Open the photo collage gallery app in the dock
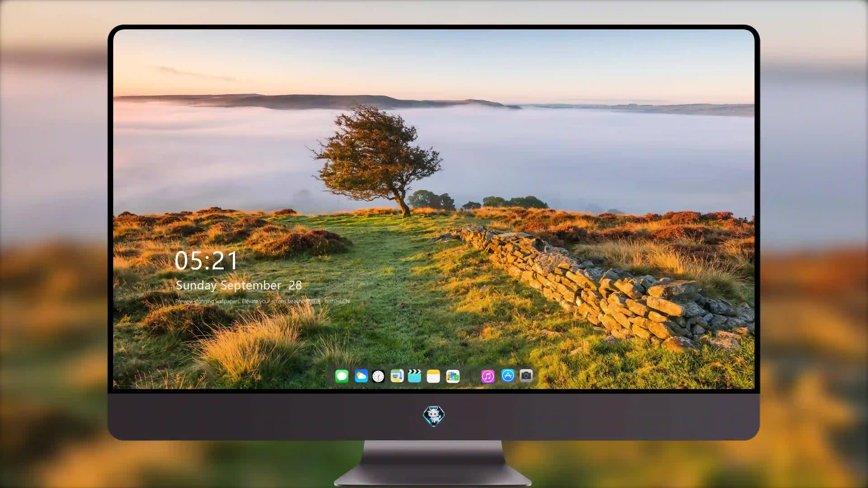Screen dimensions: 868x488 click(453, 376)
